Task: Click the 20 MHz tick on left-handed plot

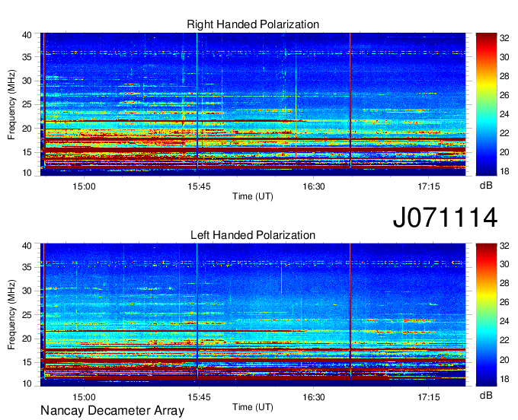Action: tap(27, 339)
